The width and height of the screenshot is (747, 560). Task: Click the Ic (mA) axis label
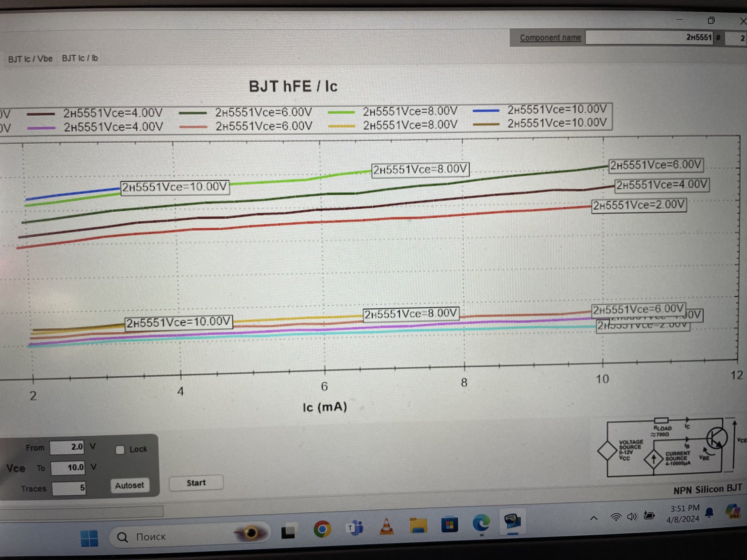325,407
